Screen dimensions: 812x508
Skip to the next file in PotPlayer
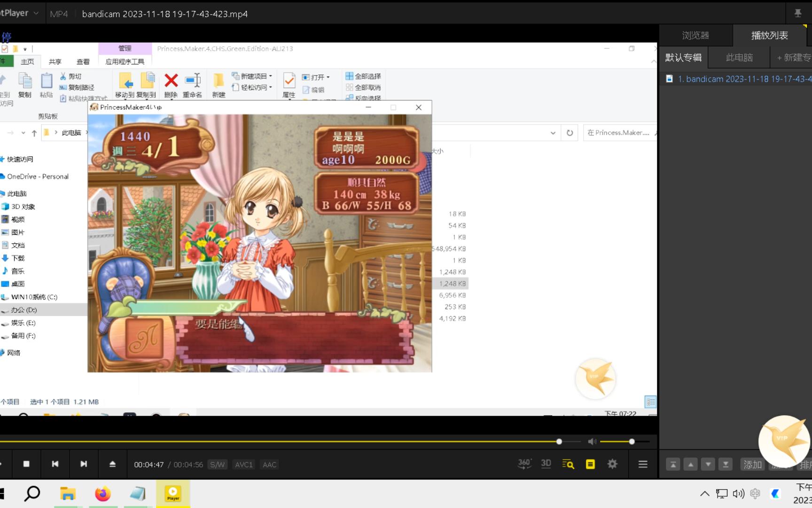[x=84, y=464]
